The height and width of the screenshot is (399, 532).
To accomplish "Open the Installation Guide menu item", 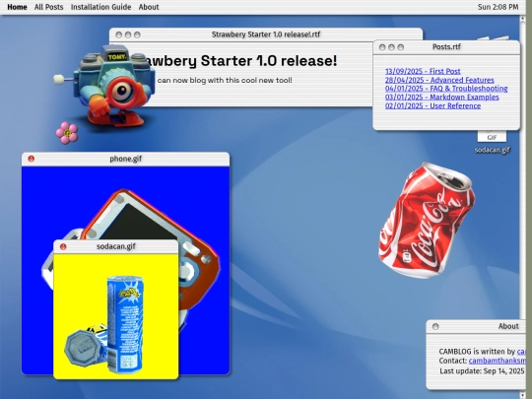I will [100, 7].
